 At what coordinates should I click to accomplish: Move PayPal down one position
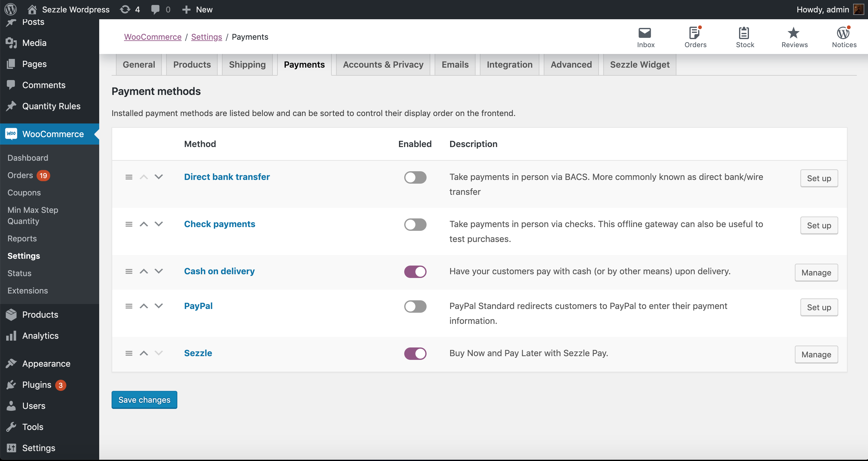click(x=159, y=306)
